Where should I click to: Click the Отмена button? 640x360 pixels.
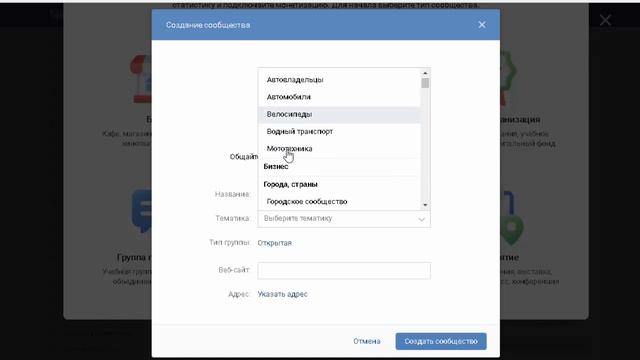[367, 341]
